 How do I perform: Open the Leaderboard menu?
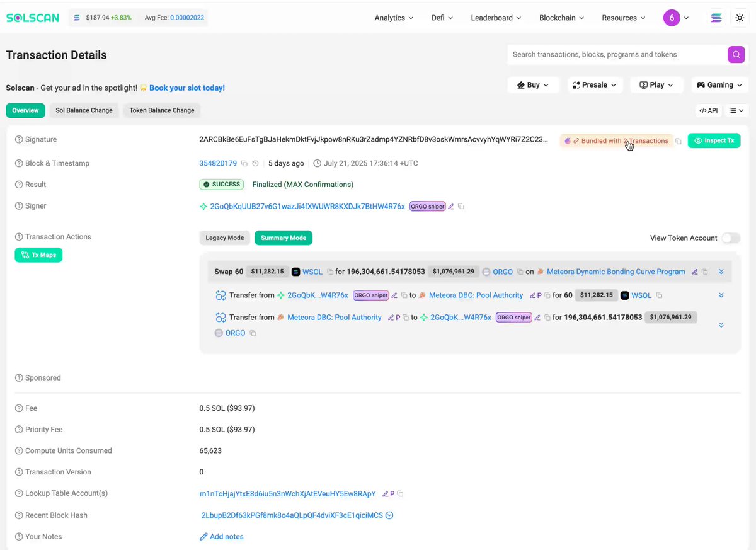coord(496,18)
